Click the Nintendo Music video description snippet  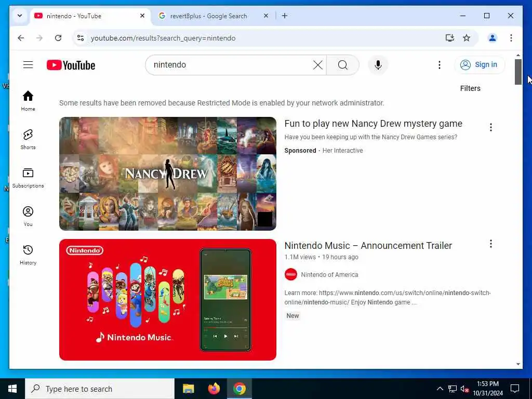coord(388,297)
